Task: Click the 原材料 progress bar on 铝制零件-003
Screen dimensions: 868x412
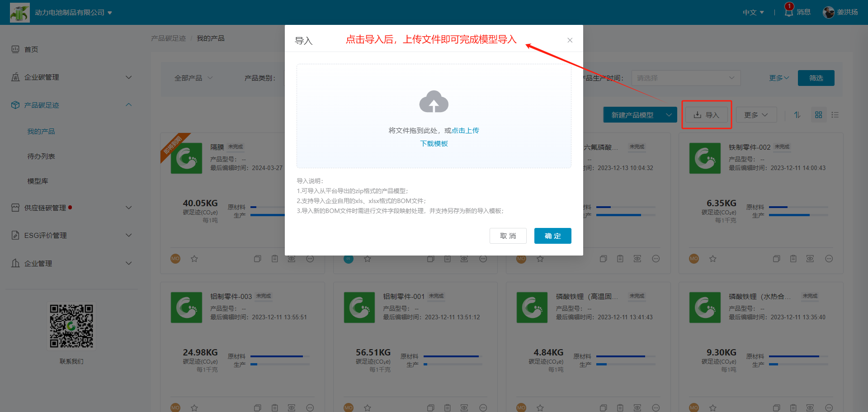Action: pos(279,356)
